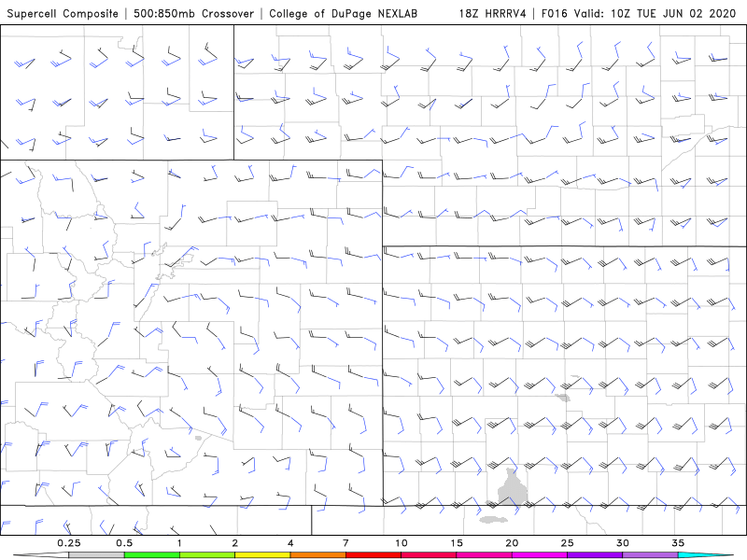This screenshot has height=560, width=747.
Task: Click the pink legend swatch between 15 and 20
Action: [x=484, y=555]
